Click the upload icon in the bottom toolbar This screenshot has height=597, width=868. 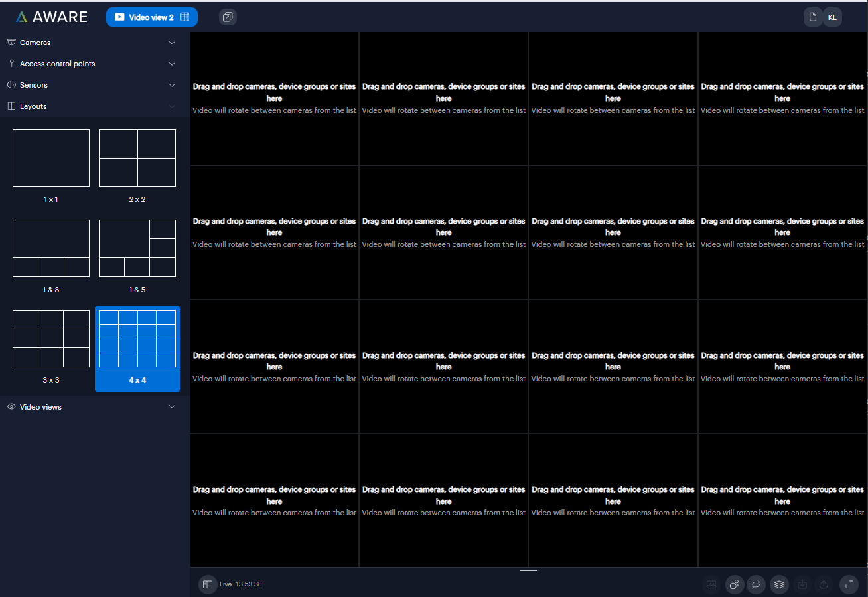click(824, 584)
